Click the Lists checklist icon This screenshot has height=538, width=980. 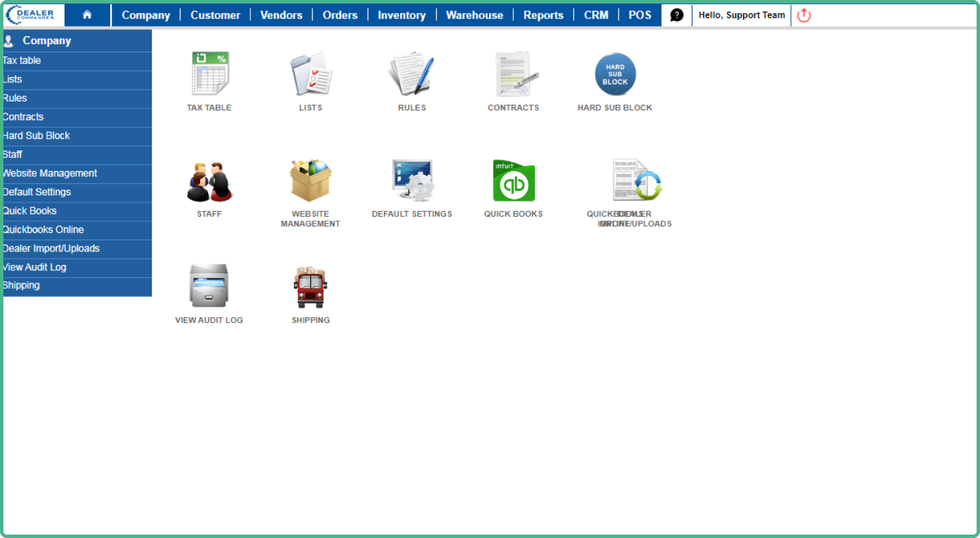click(310, 74)
